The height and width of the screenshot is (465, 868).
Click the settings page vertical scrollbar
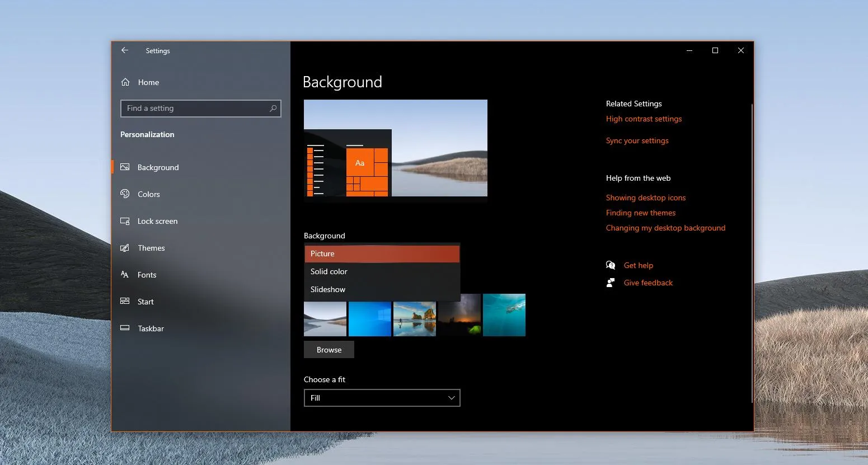tap(752, 253)
